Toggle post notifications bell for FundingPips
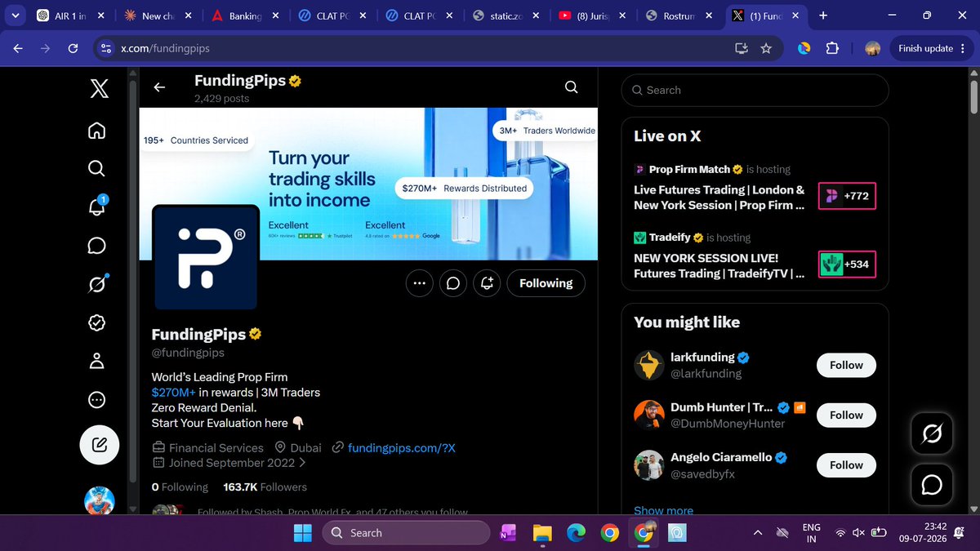This screenshot has height=551, width=980. point(488,283)
